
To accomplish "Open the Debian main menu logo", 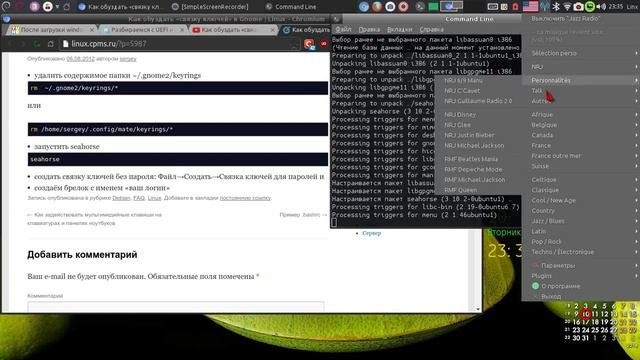I will pyautogui.click(x=6, y=6).
